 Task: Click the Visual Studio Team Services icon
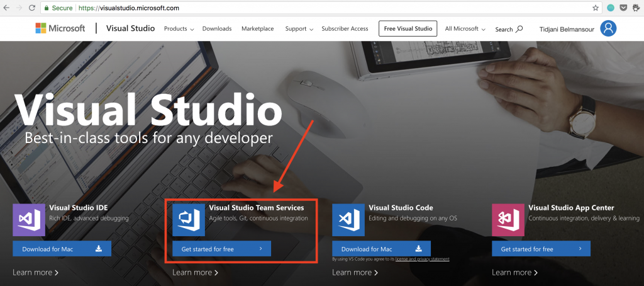(188, 220)
